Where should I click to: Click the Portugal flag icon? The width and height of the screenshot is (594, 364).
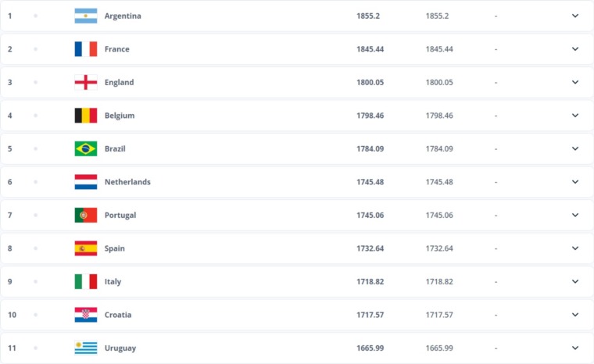click(x=86, y=215)
